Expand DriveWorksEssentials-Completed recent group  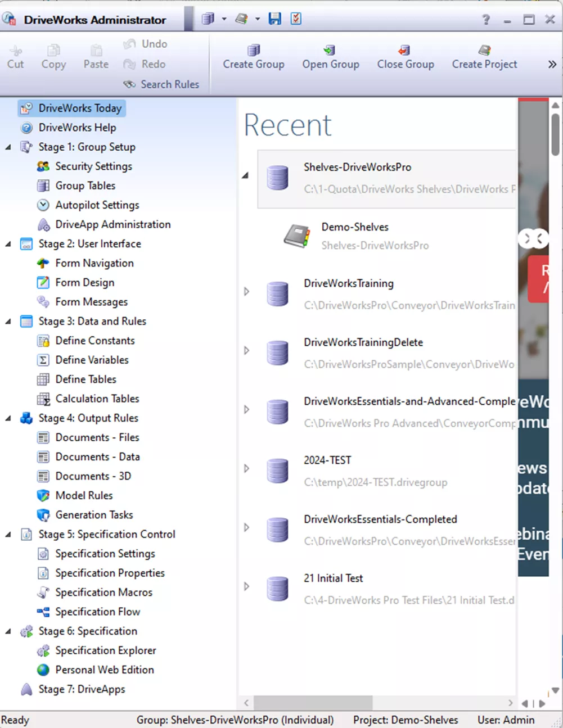coord(246,527)
